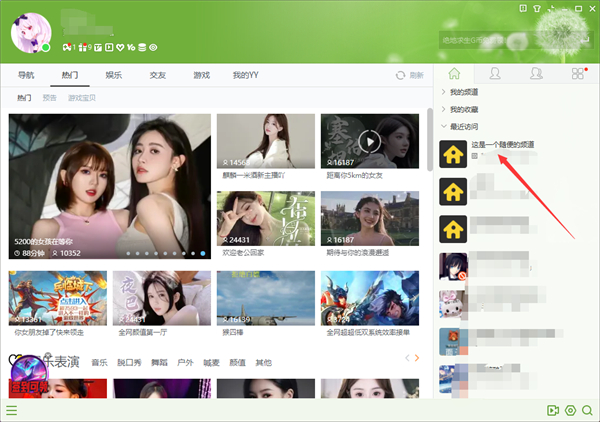Switch to the 导航 tab

pos(26,75)
